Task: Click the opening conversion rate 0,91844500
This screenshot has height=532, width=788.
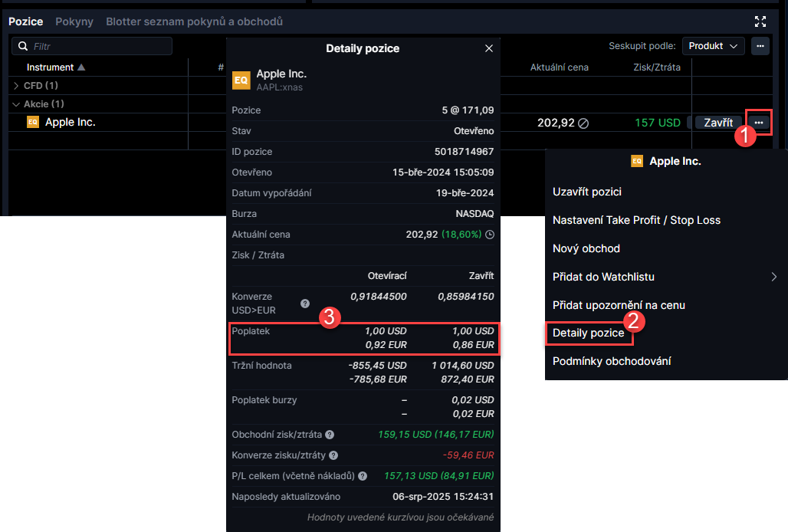Action: click(379, 297)
